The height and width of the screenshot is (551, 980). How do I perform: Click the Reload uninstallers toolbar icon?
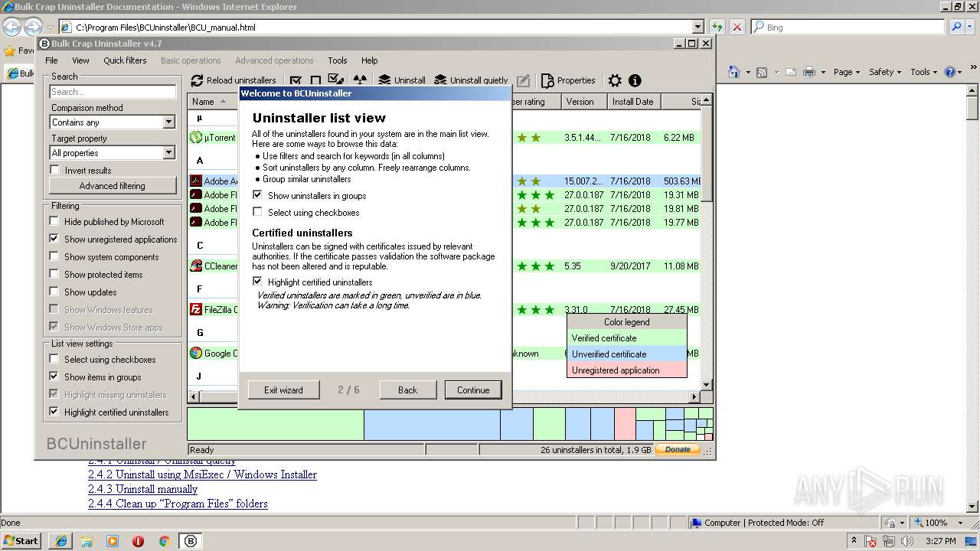point(197,80)
